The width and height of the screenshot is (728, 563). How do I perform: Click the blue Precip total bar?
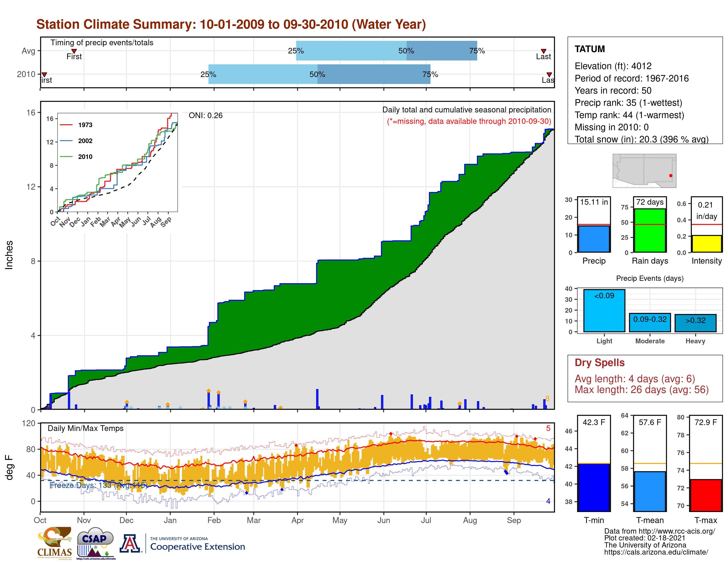tap(594, 239)
